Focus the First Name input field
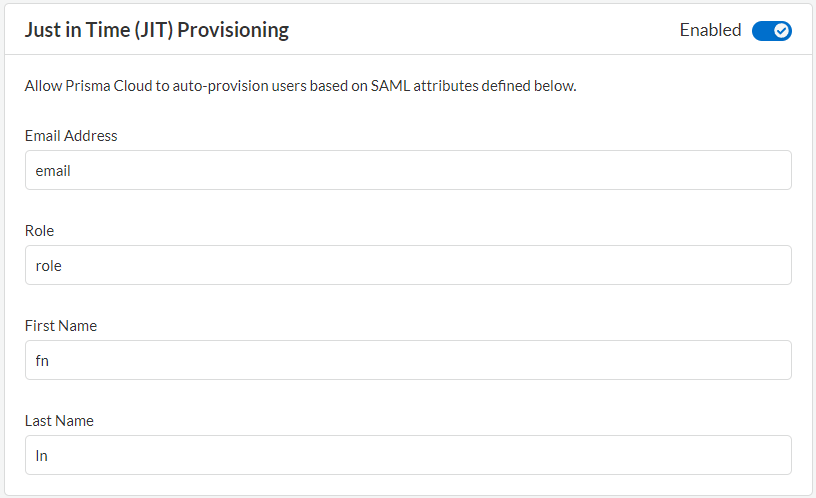 [408, 360]
